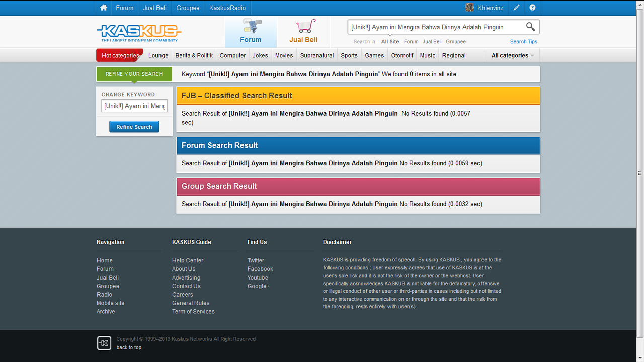Screen dimensions: 644x362
Task: Open the pencil create-post icon
Action: click(517, 8)
